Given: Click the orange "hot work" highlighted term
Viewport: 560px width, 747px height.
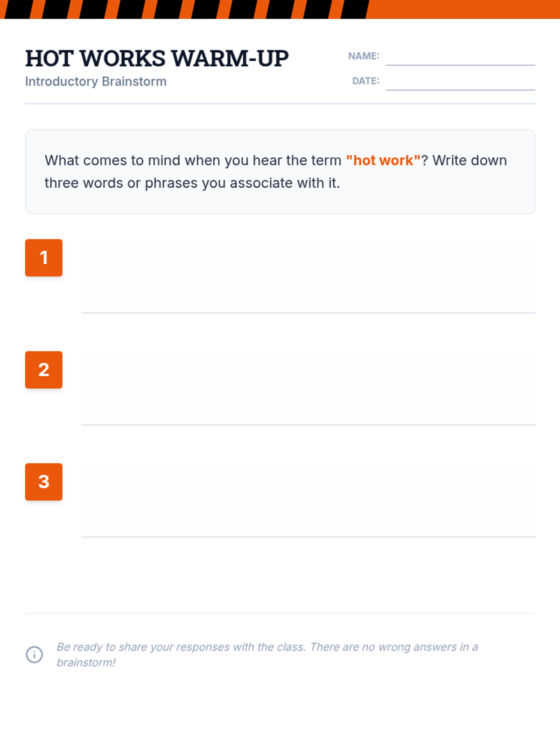Looking at the screenshot, I should point(383,161).
